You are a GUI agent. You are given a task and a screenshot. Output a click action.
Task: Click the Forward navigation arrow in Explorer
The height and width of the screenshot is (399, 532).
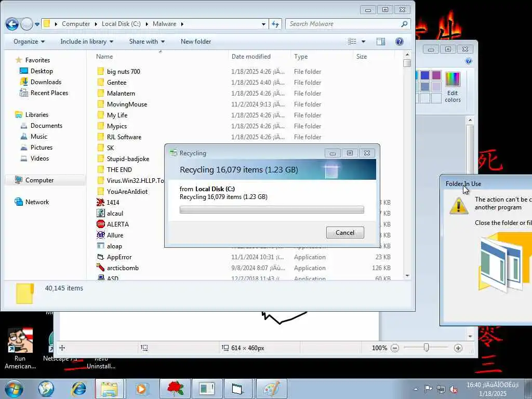(x=26, y=24)
